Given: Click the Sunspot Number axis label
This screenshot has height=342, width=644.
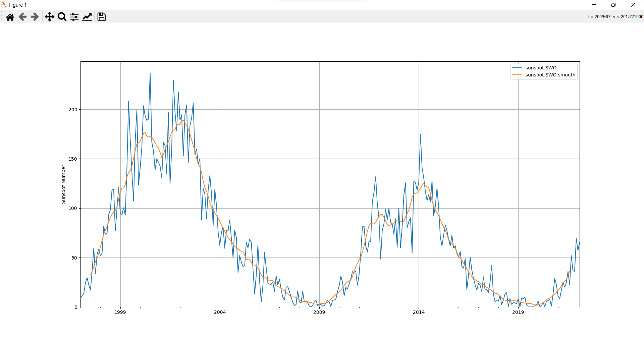Looking at the screenshot, I should coord(63,183).
